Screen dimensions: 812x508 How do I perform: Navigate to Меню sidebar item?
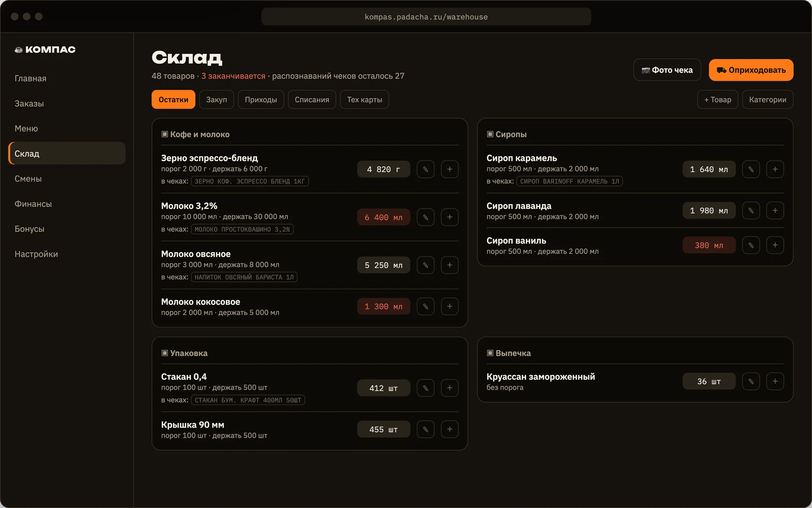[x=67, y=128]
